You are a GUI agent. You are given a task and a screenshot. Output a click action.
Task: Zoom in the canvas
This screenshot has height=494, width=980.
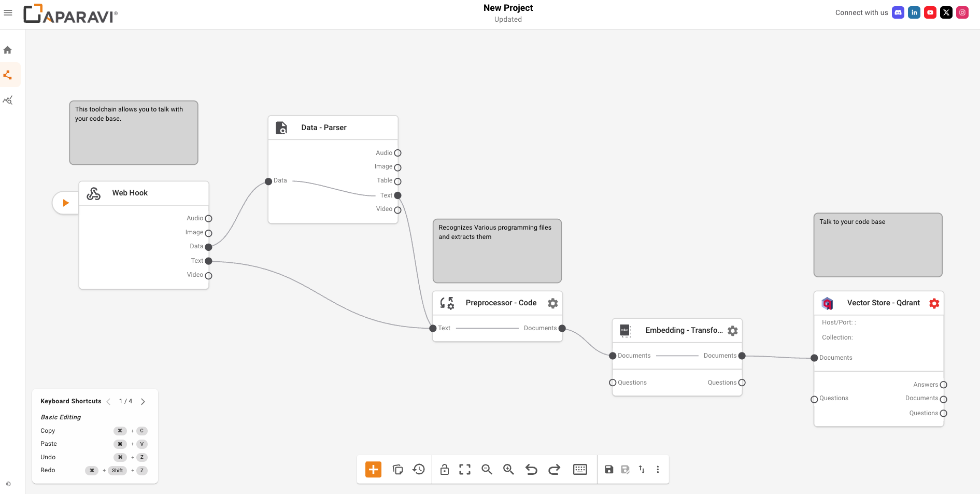(x=508, y=470)
